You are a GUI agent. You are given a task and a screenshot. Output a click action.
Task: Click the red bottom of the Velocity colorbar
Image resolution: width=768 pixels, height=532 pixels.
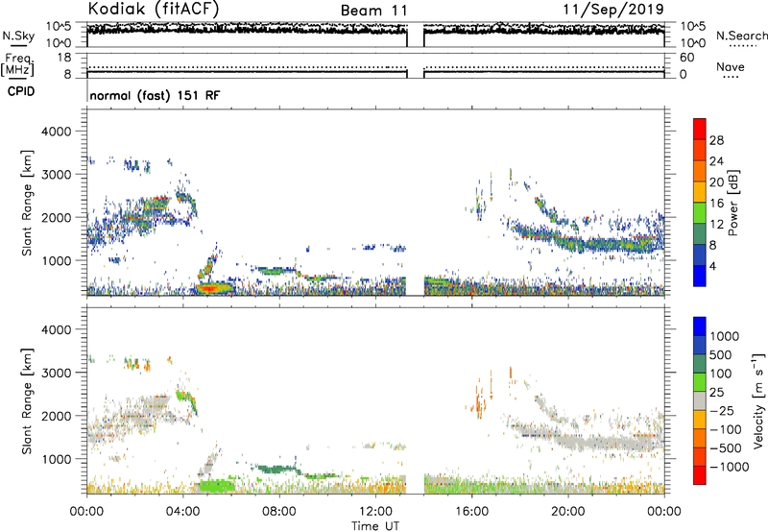(x=700, y=475)
